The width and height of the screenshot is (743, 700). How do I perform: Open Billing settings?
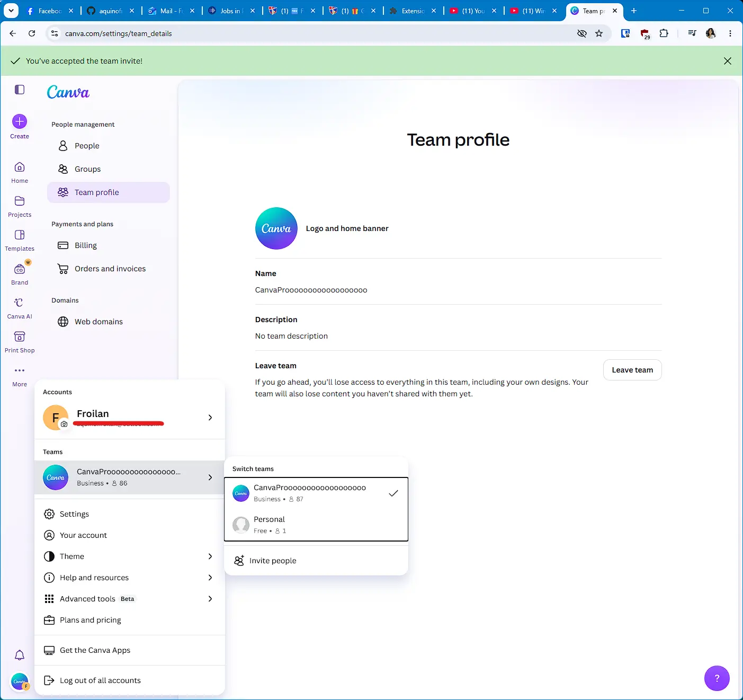coord(109,245)
